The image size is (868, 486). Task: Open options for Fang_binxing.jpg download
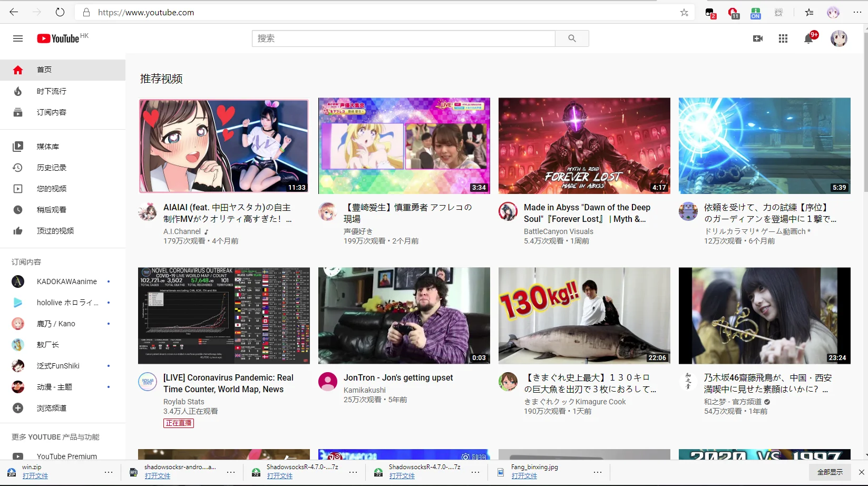coord(598,472)
